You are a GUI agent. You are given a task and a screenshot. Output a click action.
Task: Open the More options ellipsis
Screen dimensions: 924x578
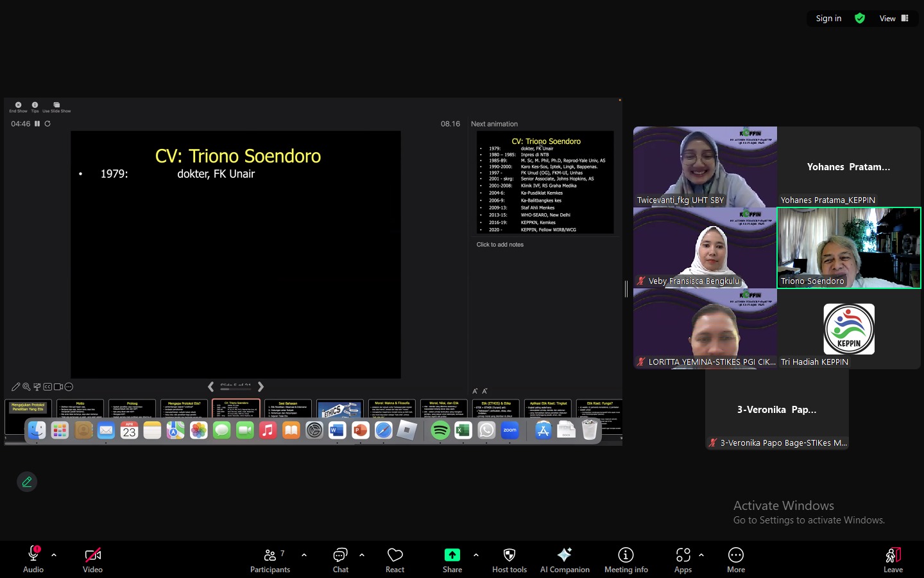pos(736,559)
